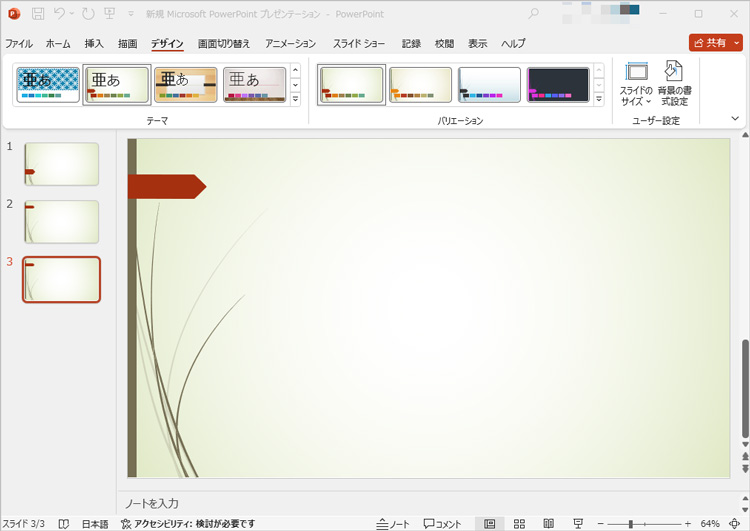The height and width of the screenshot is (531, 750).
Task: Switch to Slide Sorter view icon
Action: 519,524
